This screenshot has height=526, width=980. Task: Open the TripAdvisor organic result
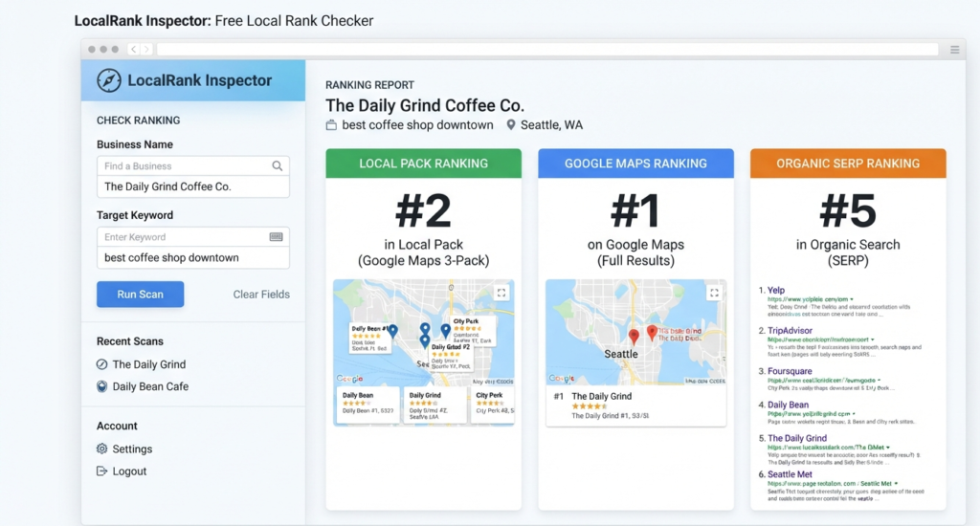click(x=790, y=331)
